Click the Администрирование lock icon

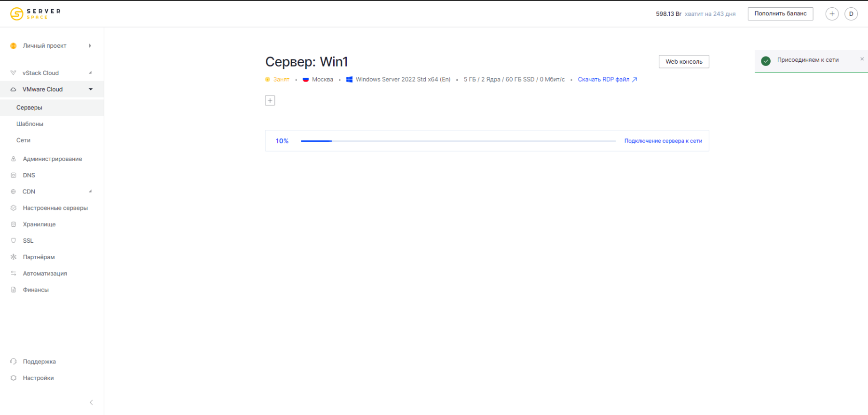(14, 159)
